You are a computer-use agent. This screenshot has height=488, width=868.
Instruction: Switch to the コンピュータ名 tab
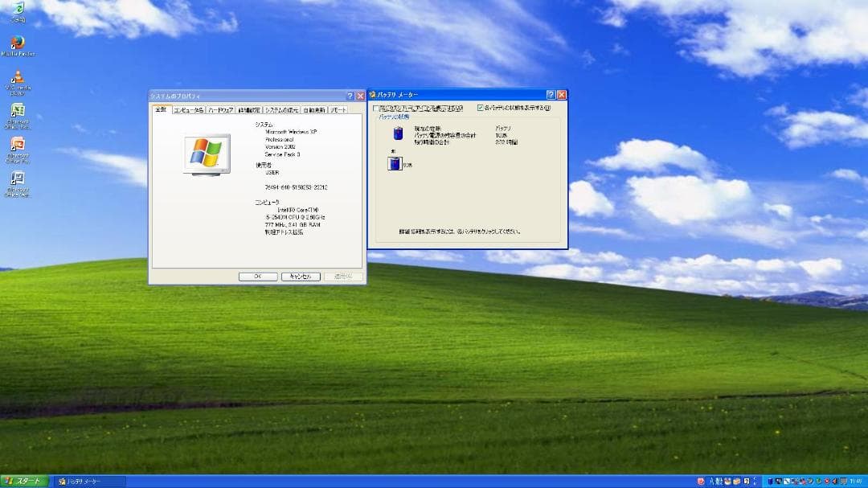click(188, 110)
